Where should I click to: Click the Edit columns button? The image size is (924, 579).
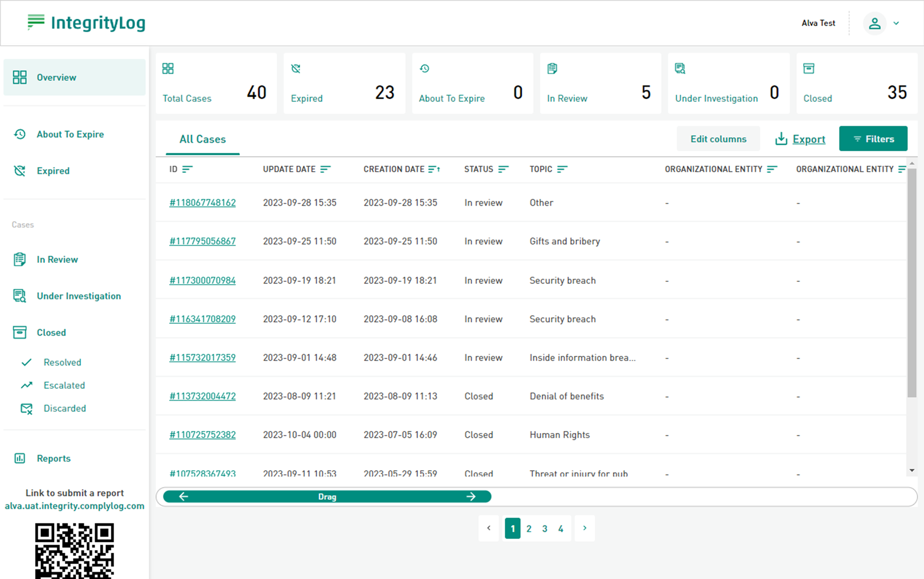pos(718,139)
